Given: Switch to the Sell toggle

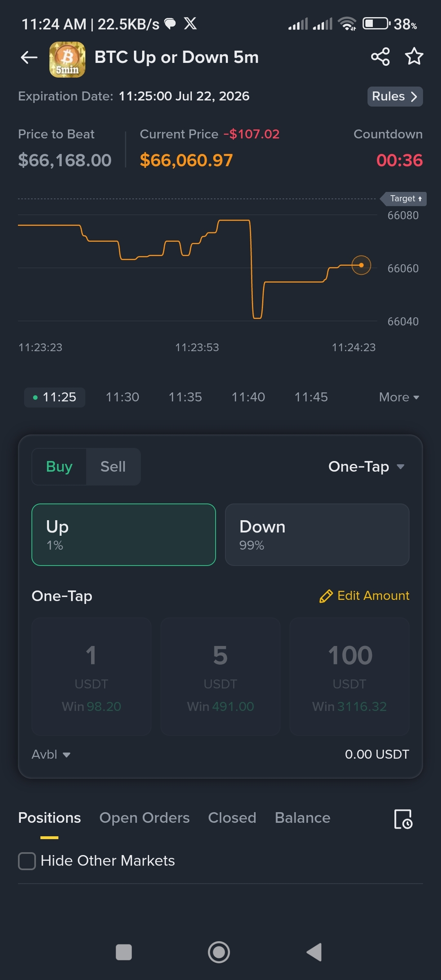Looking at the screenshot, I should (113, 467).
